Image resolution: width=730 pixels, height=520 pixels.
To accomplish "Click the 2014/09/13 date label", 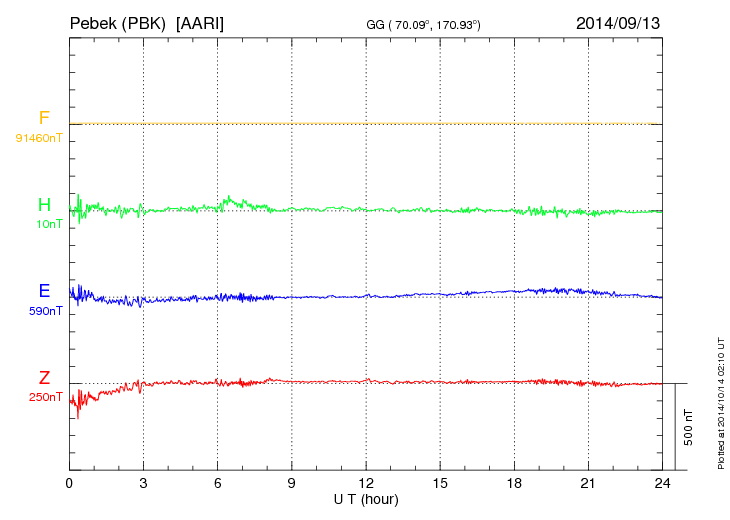I will point(618,22).
